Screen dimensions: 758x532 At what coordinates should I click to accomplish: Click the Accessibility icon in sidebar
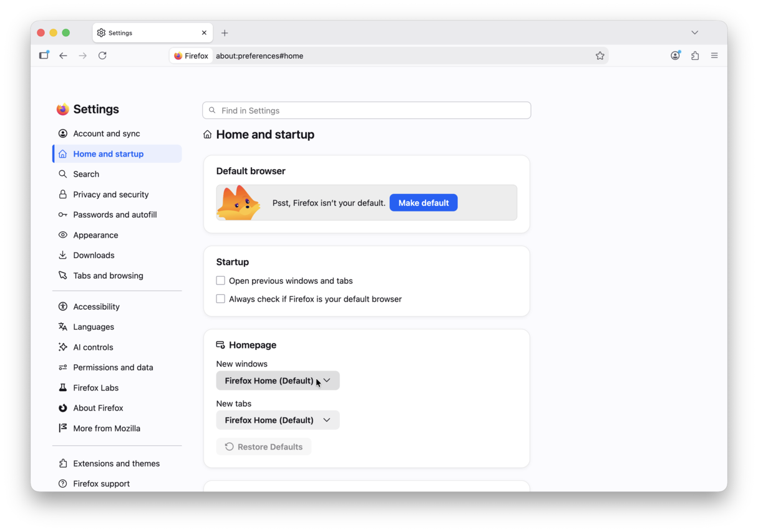click(63, 307)
